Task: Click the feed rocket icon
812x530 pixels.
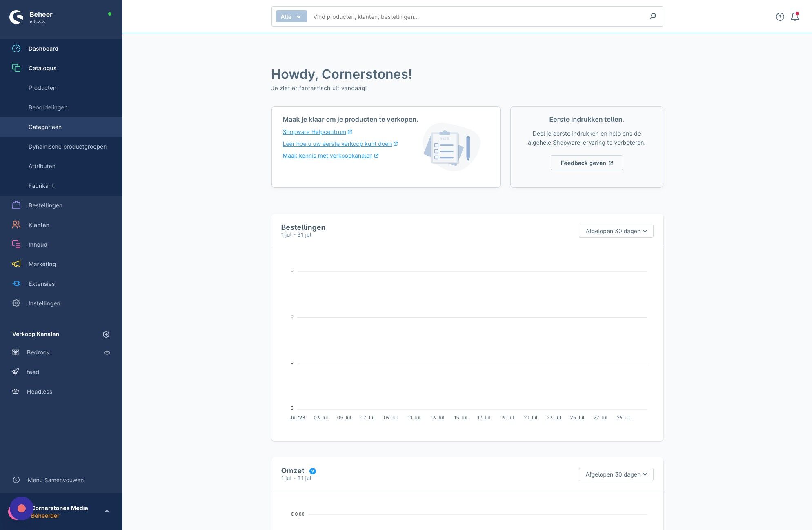Action: [x=16, y=372]
